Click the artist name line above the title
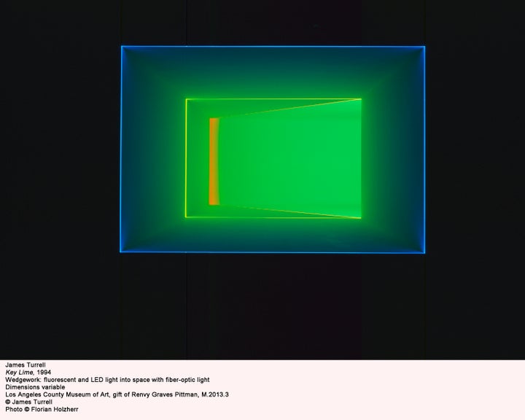The width and height of the screenshot is (525, 420). [26, 365]
